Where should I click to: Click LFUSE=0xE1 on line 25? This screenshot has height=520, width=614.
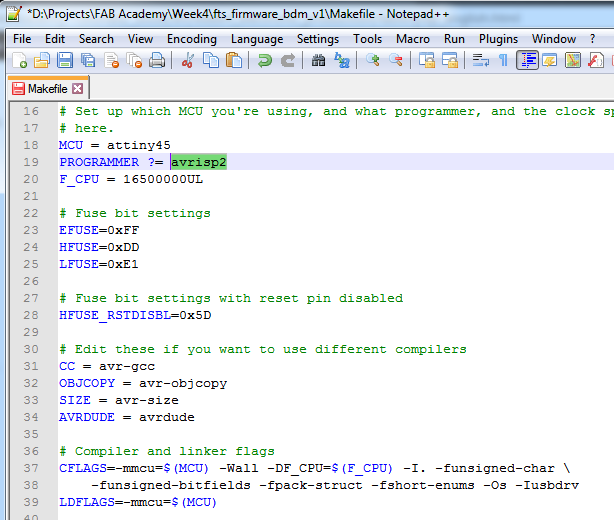pos(99,264)
